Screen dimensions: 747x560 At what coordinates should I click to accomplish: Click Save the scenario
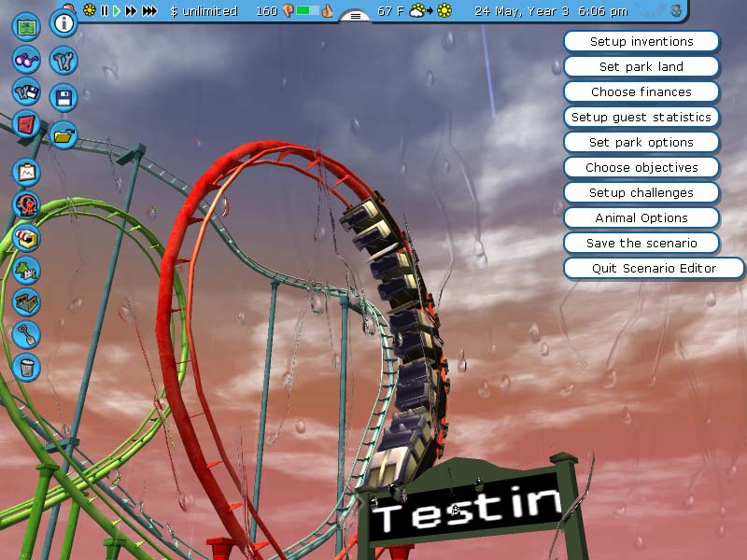coord(641,244)
